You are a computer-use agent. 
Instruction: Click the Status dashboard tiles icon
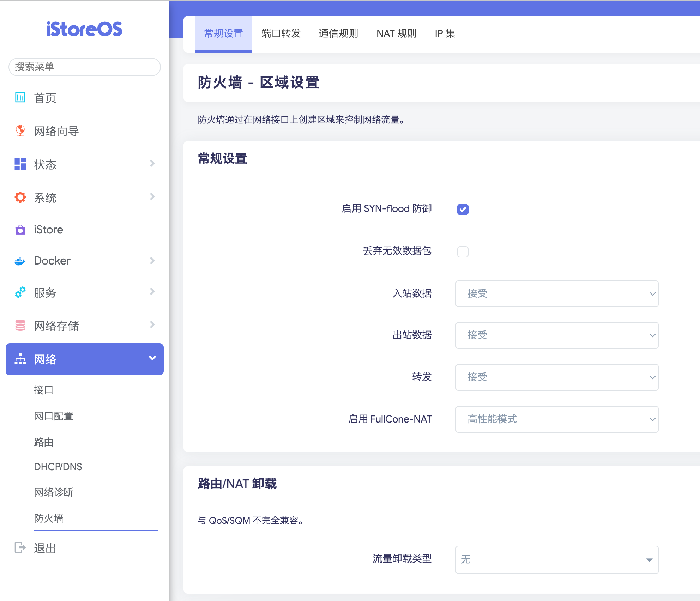coord(20,164)
